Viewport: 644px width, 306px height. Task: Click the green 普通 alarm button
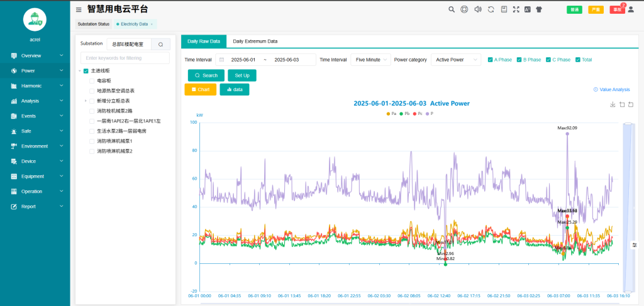click(x=575, y=10)
